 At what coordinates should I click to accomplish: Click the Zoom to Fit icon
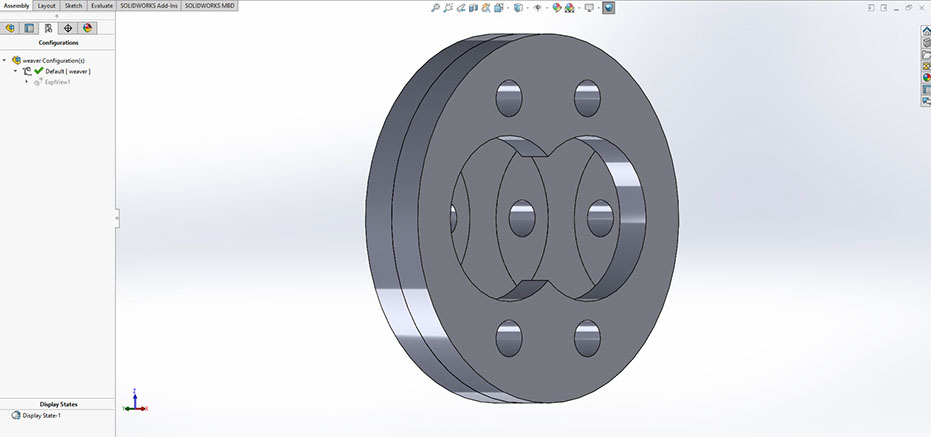click(x=436, y=7)
